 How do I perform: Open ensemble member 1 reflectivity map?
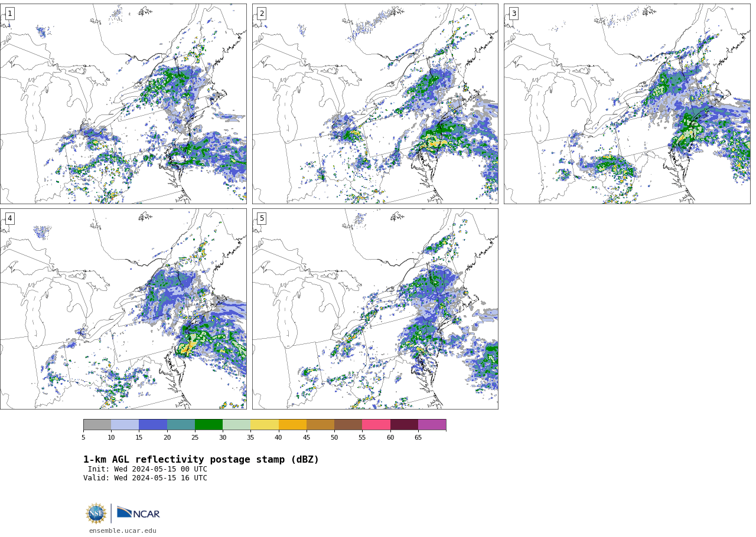coord(123,104)
